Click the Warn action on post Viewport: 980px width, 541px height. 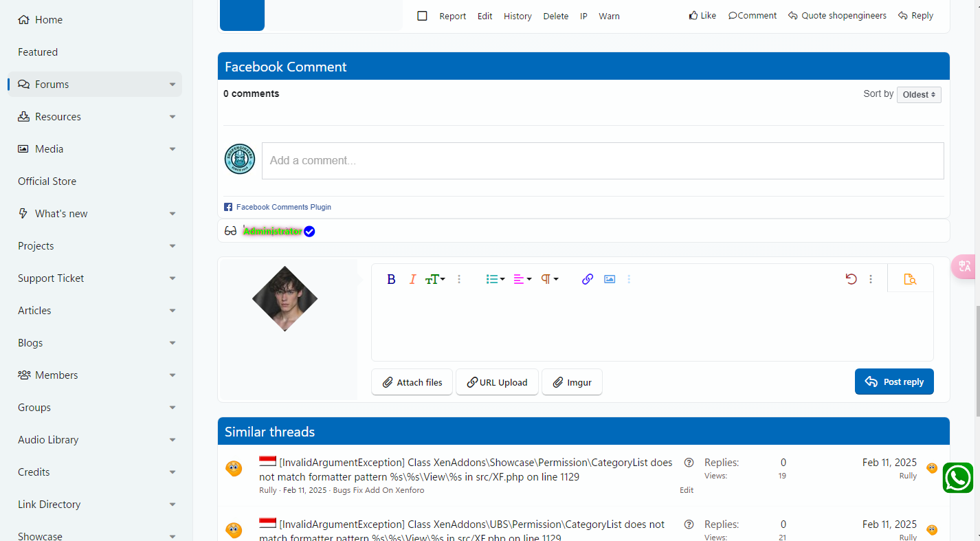tap(609, 16)
